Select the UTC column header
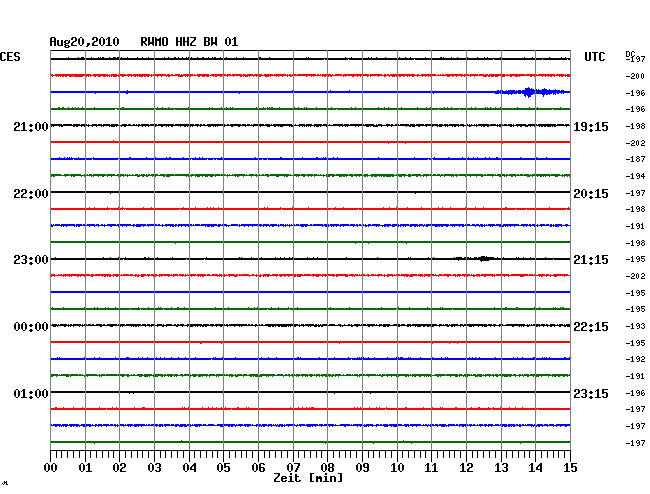Viewport: 650px width, 494px height. [594, 57]
